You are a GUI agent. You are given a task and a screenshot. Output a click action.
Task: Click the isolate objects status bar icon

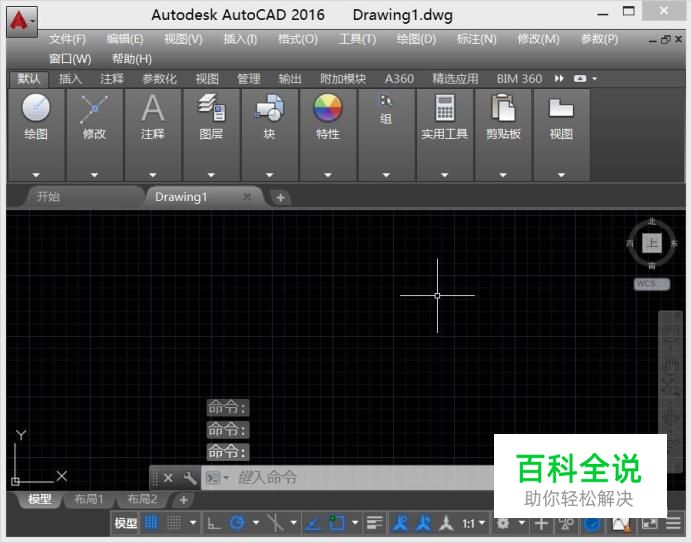(x=566, y=524)
